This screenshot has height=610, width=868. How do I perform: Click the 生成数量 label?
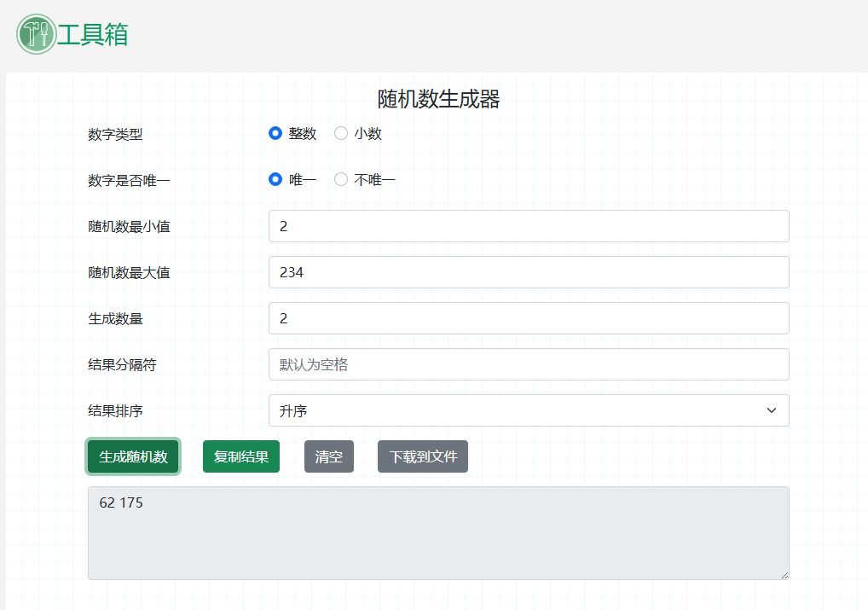coord(115,318)
